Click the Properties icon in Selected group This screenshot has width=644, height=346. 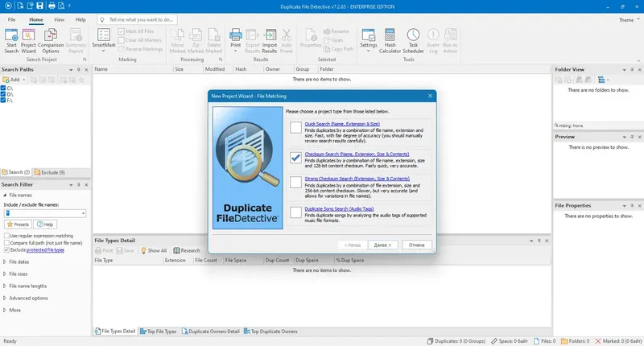pyautogui.click(x=311, y=39)
